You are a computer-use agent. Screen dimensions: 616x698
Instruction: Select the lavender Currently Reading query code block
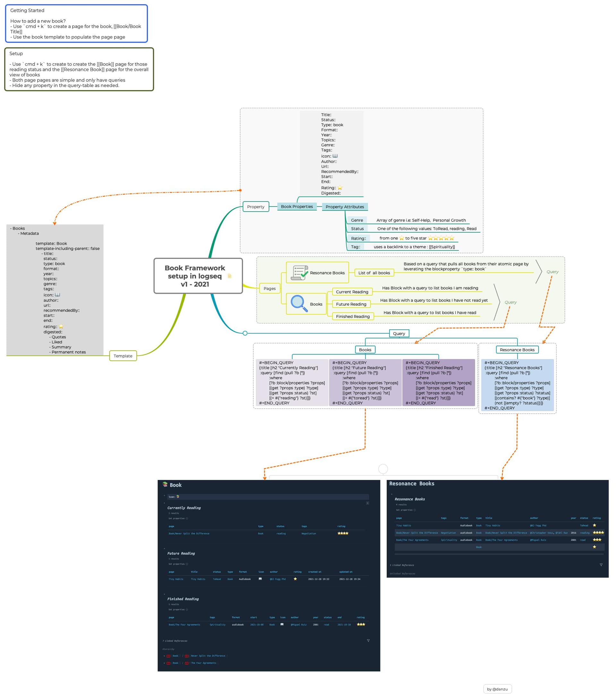292,382
